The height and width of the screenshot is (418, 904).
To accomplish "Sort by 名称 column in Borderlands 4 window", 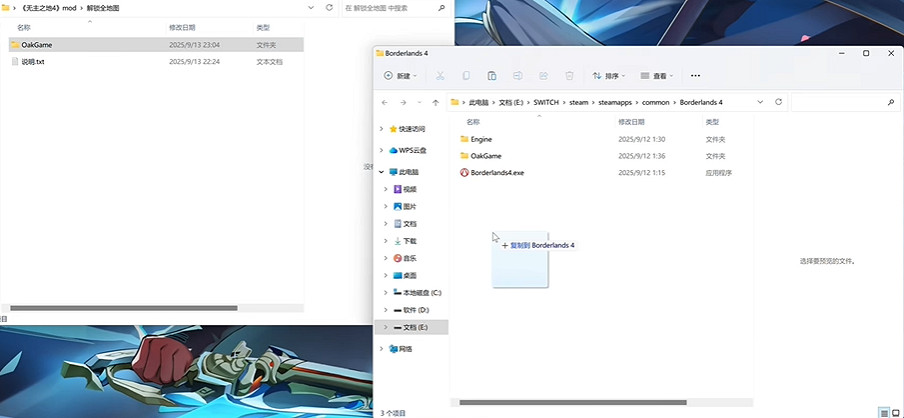I will (473, 122).
